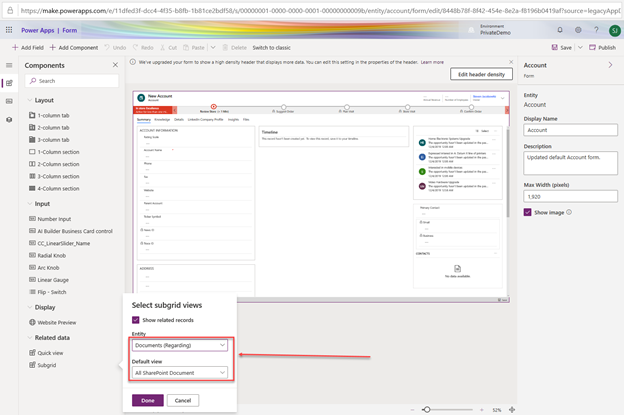The height and width of the screenshot is (415, 624).
Task: Open the Default view dropdown
Action: tap(180, 373)
